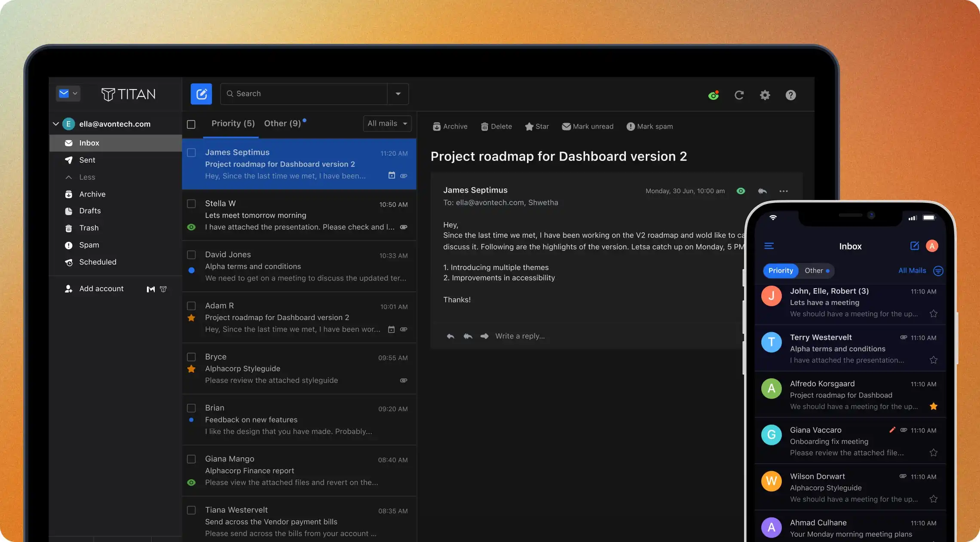Click the mail app switcher icon

(68, 93)
